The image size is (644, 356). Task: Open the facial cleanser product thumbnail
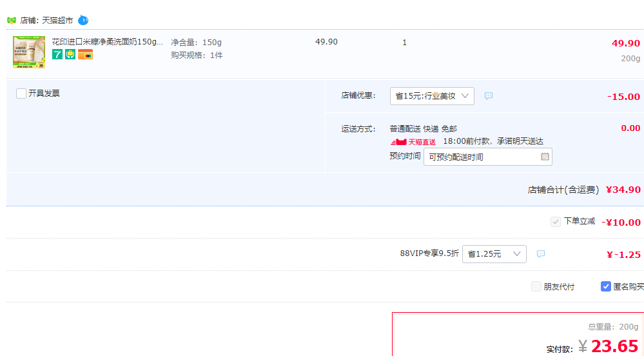point(29,52)
